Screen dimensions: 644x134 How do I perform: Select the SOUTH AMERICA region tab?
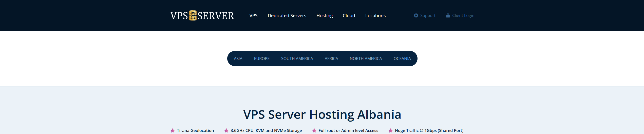tap(297, 59)
